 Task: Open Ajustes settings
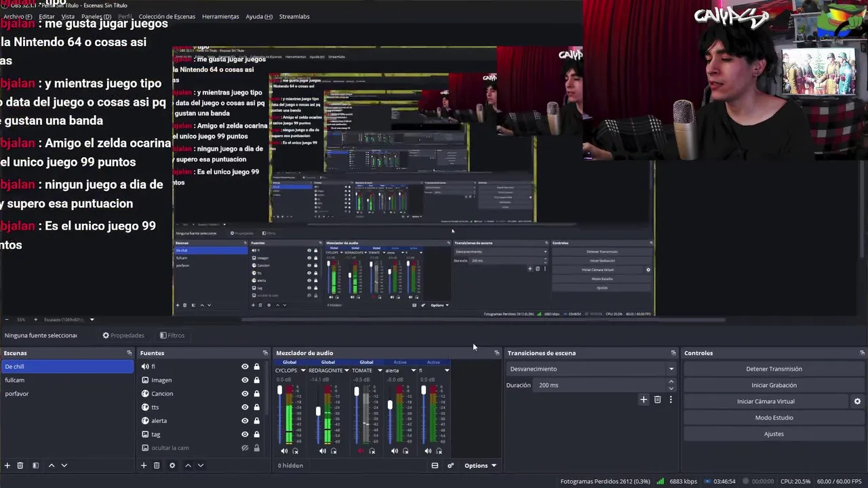pyautogui.click(x=774, y=434)
